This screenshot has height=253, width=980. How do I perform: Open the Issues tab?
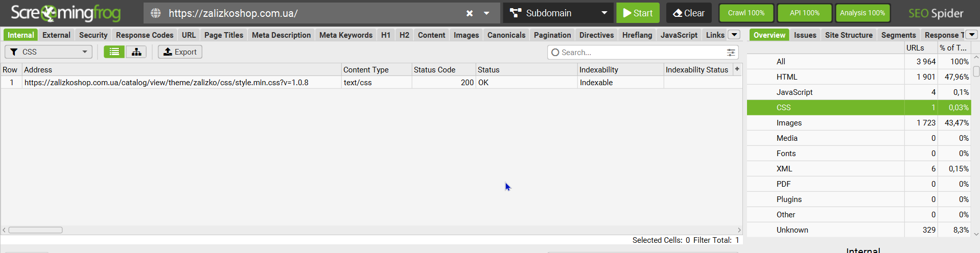point(805,35)
